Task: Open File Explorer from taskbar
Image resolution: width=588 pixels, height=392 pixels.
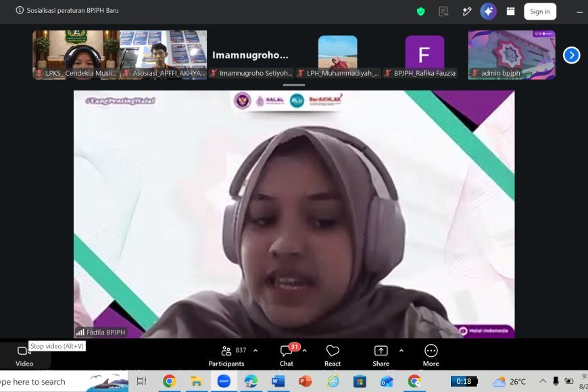Action: pyautogui.click(x=196, y=381)
